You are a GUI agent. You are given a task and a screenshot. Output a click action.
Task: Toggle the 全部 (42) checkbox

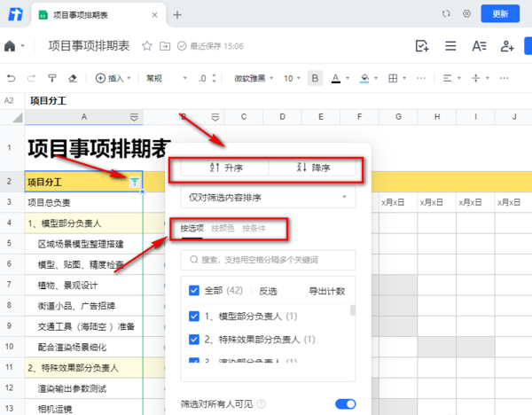pos(194,290)
